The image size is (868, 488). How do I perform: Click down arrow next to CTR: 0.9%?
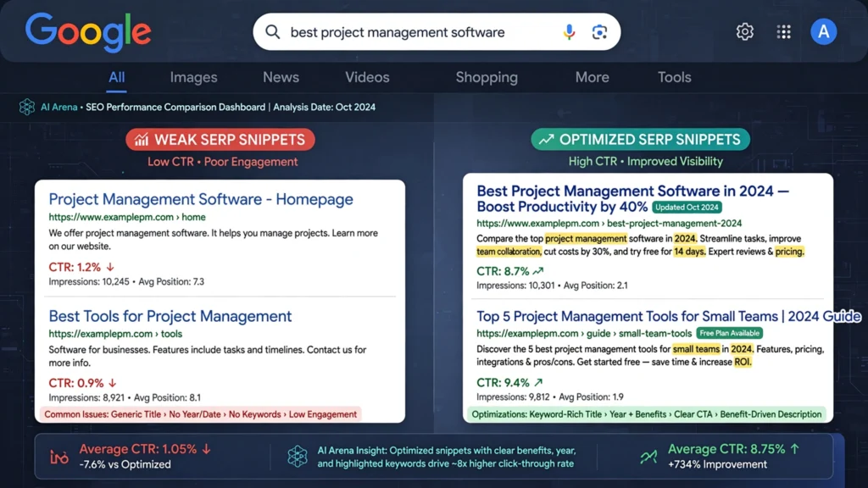(113, 383)
